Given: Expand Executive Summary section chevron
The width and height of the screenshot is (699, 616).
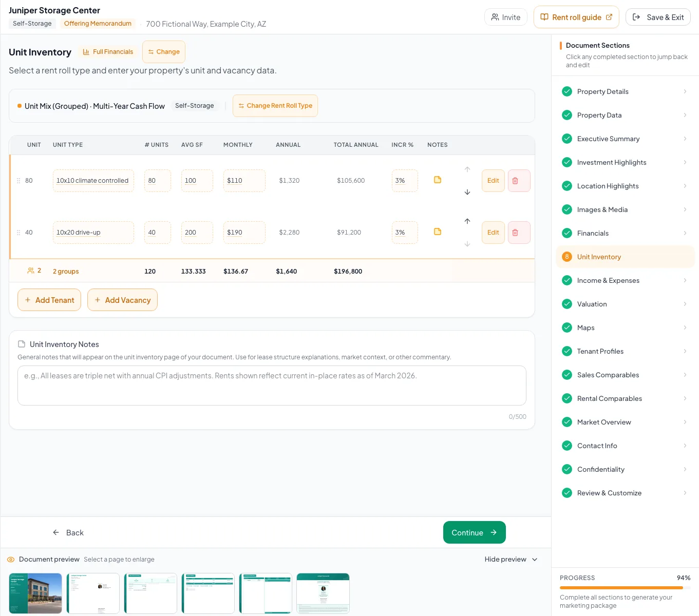Looking at the screenshot, I should (685, 139).
